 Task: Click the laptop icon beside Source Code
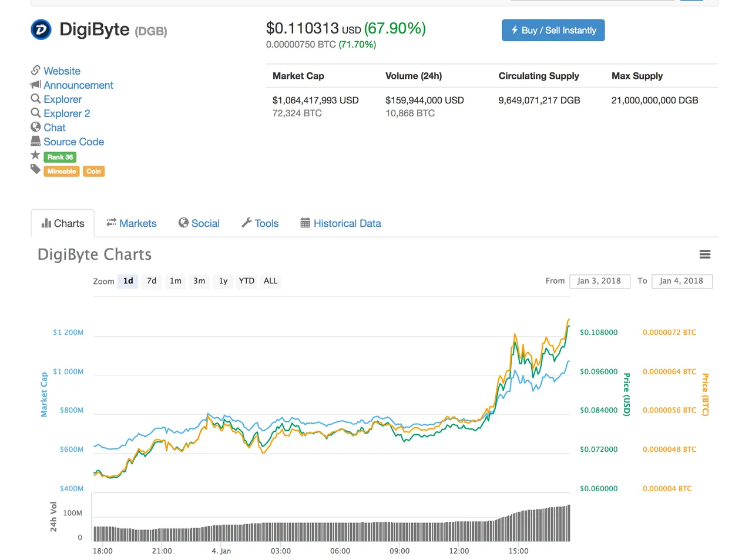[36, 141]
